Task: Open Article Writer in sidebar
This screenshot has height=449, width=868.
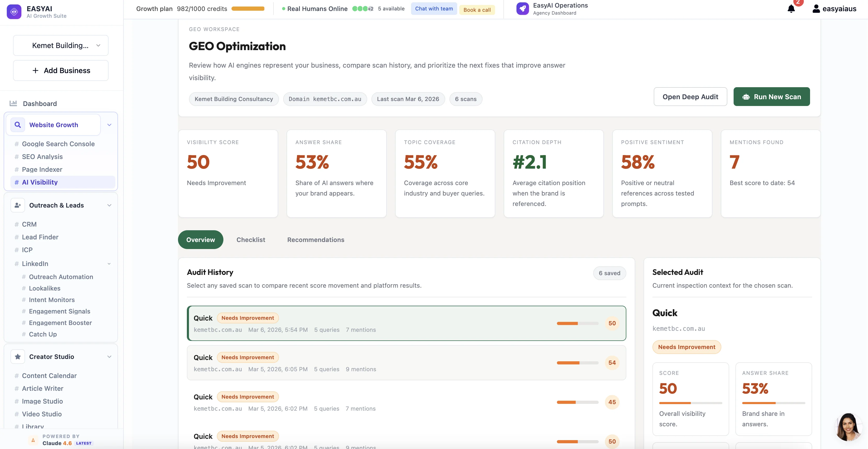Action: [x=43, y=389]
